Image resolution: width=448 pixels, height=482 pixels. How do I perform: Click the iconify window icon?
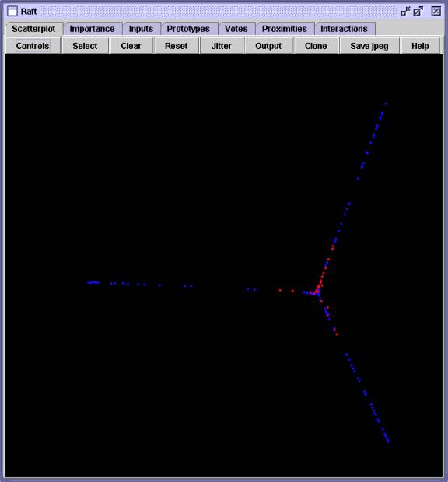(405, 12)
